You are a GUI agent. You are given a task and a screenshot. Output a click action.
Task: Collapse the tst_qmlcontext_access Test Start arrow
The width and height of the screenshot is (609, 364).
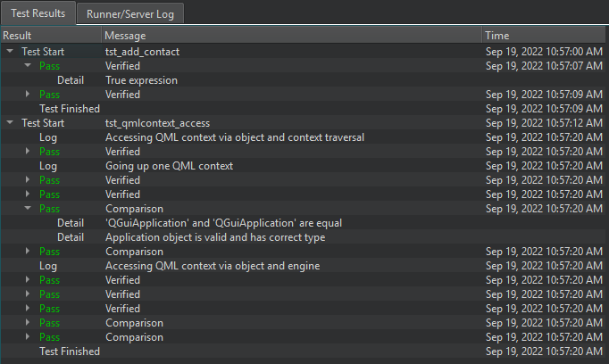(10, 123)
